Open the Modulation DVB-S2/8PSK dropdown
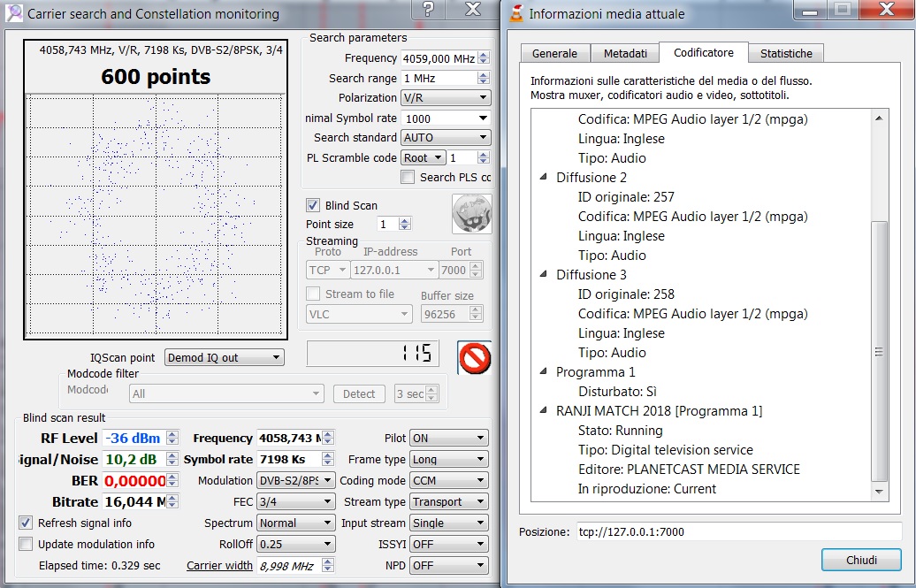916x588 pixels. (x=296, y=480)
